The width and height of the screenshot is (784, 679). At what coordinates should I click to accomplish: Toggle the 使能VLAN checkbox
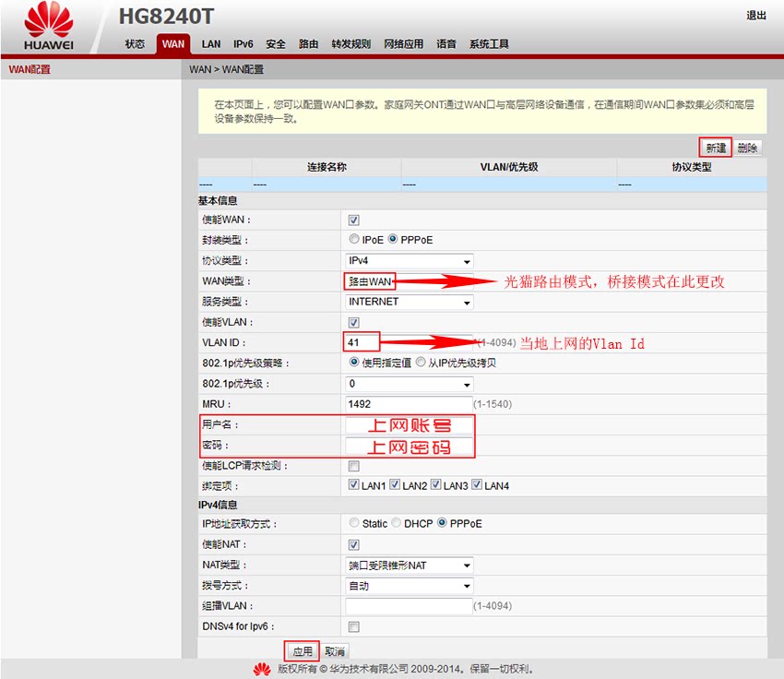pyautogui.click(x=353, y=323)
